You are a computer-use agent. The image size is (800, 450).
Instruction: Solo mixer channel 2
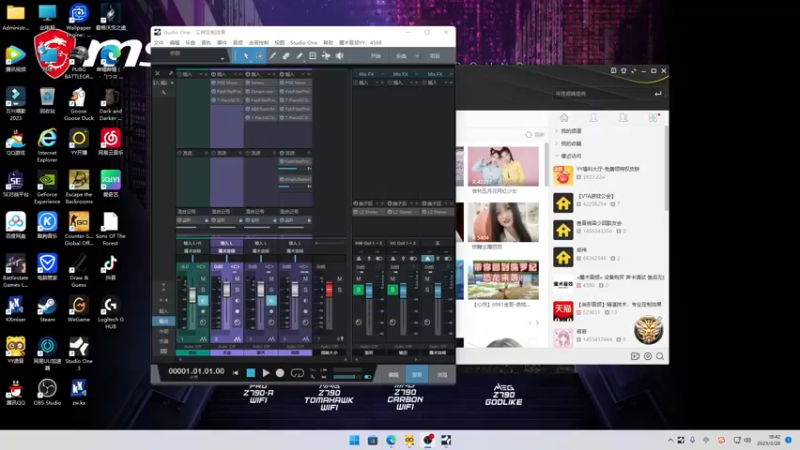tap(237, 290)
